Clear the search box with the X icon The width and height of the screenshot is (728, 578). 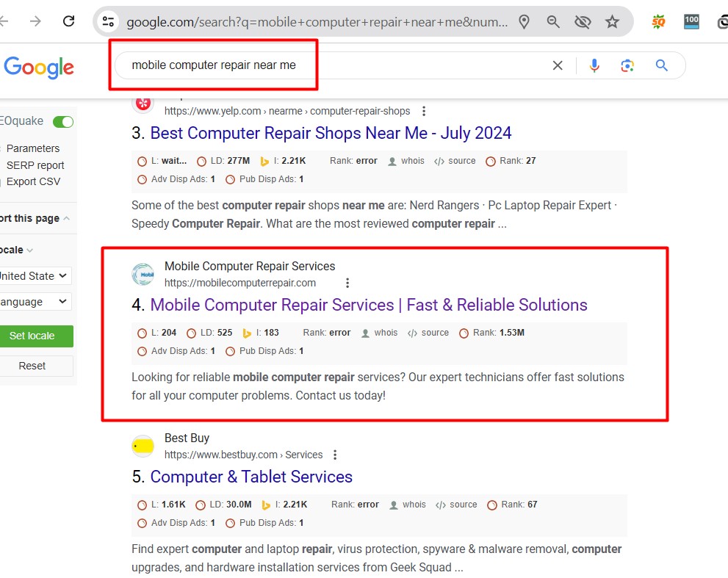click(558, 65)
